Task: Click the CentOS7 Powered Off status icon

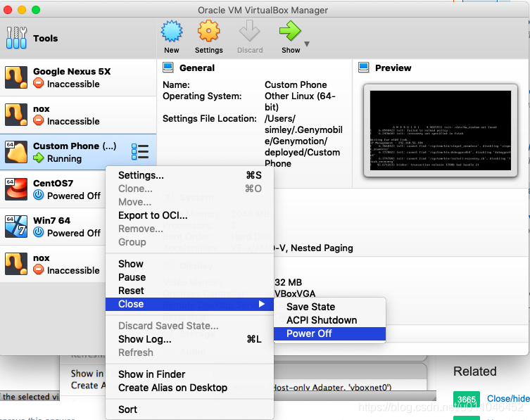Action: point(39,195)
